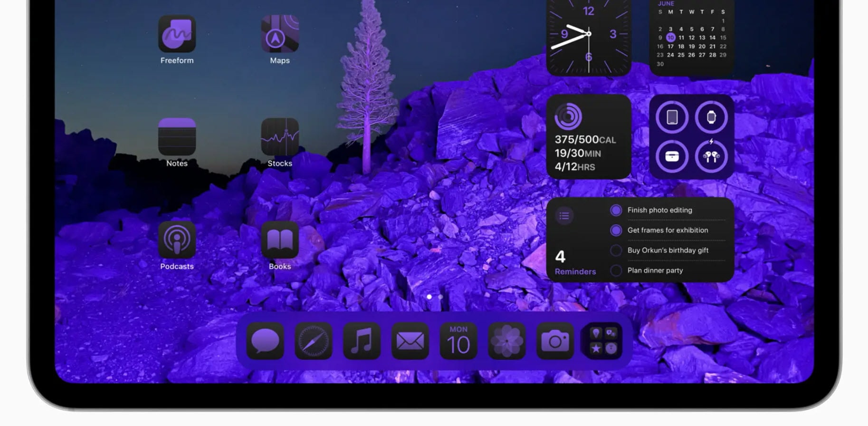Tap the Podcasts label
868x426 pixels.
tap(177, 266)
